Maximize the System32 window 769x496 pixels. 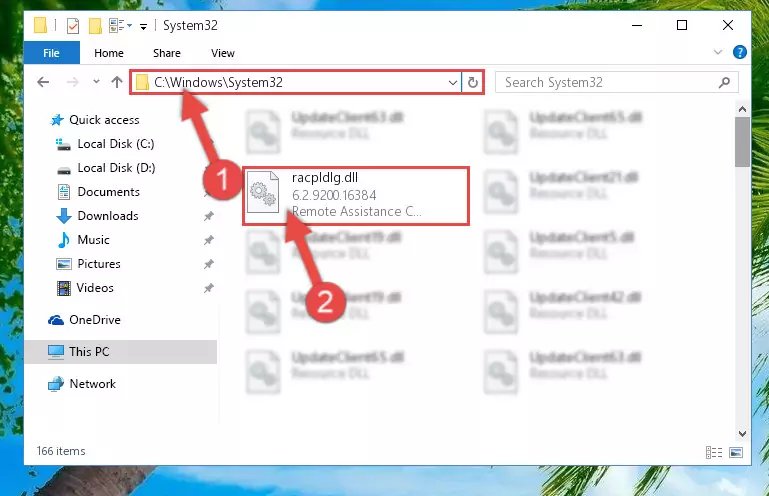tap(682, 26)
